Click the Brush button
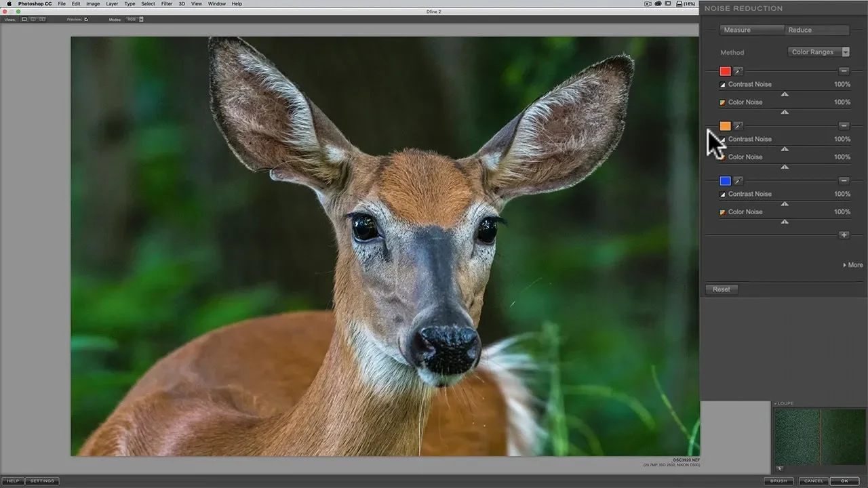The height and width of the screenshot is (488, 868). coord(778,481)
